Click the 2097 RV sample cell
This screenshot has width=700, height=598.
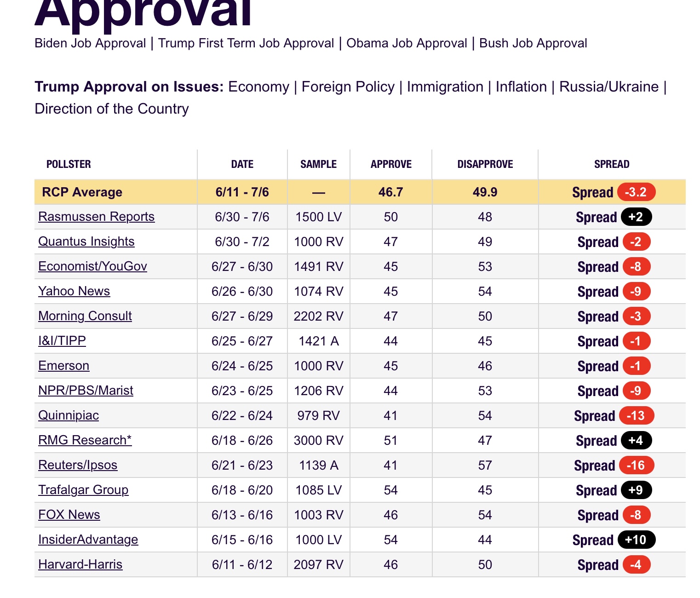319,564
